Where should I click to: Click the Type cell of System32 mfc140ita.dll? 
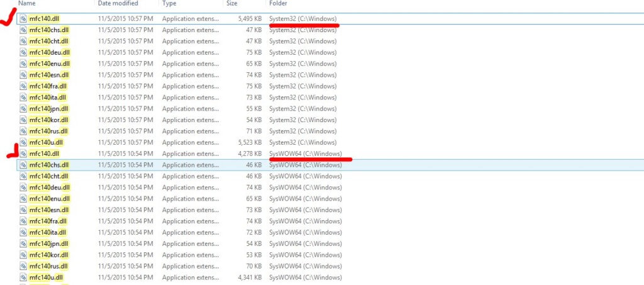pyautogui.click(x=191, y=98)
